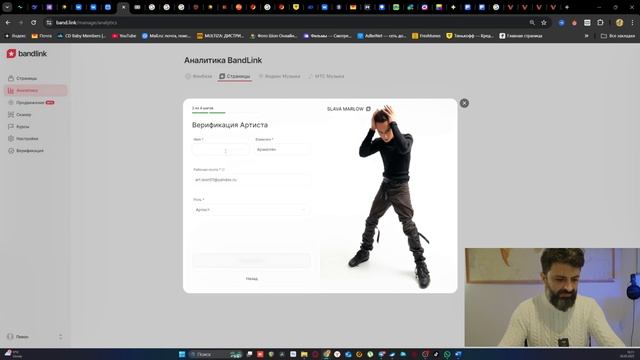The height and width of the screenshot is (360, 640).
Task: Reload the page with the refresh icon
Action: click(x=33, y=23)
